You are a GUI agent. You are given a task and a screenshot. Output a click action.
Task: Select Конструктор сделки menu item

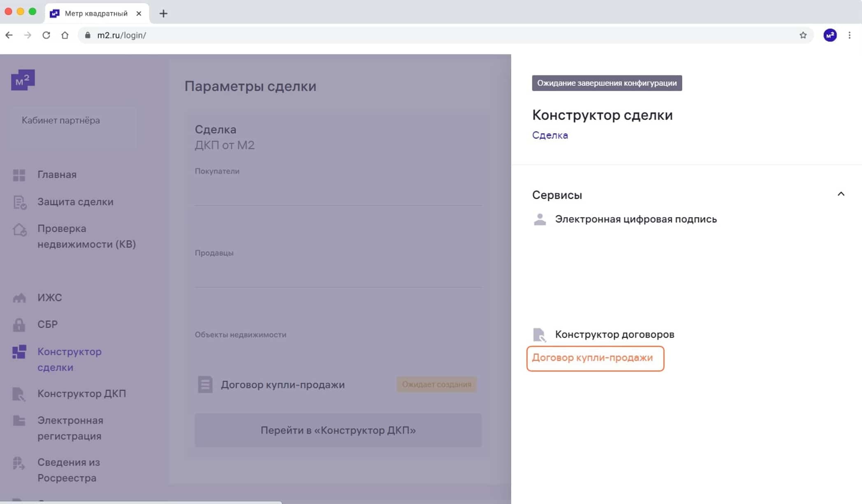[x=70, y=360]
